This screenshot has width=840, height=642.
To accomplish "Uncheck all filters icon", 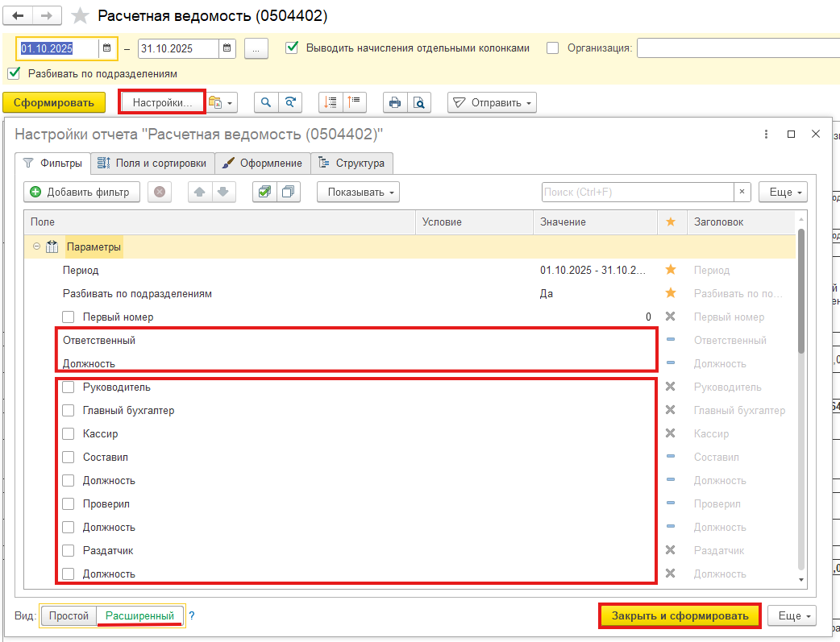I will click(289, 192).
